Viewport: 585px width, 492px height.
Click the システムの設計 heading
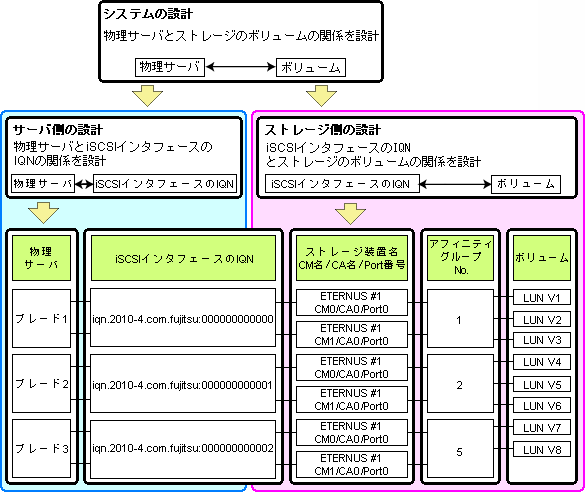tap(148, 14)
